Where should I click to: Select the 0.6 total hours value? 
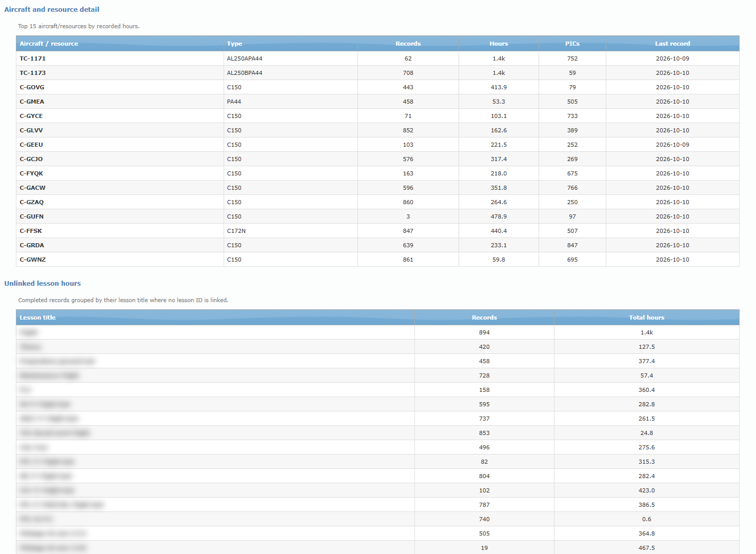pos(647,519)
